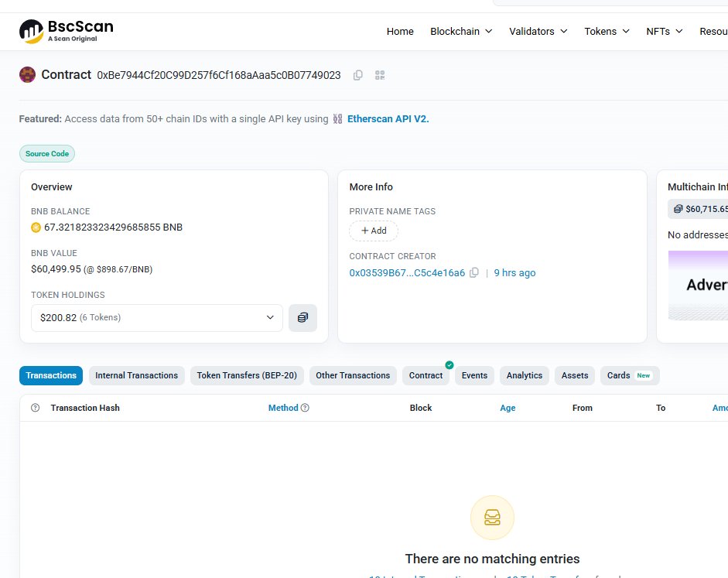Image resolution: width=728 pixels, height=578 pixels.
Task: Click the contract identicon avatar
Action: pos(27,75)
